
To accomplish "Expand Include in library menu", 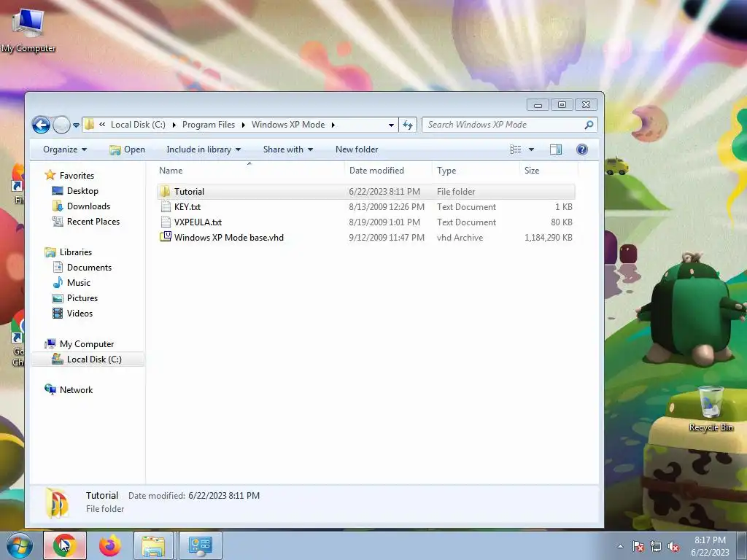I will [204, 149].
